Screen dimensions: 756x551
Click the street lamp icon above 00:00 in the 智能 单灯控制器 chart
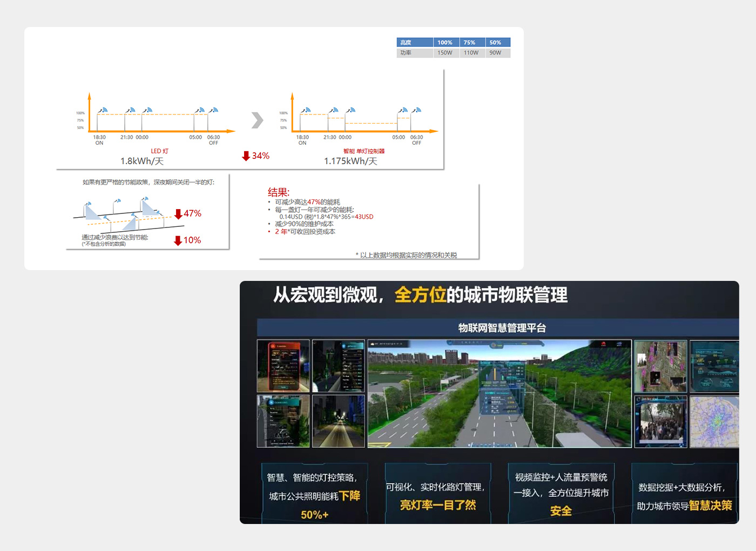[x=350, y=110]
